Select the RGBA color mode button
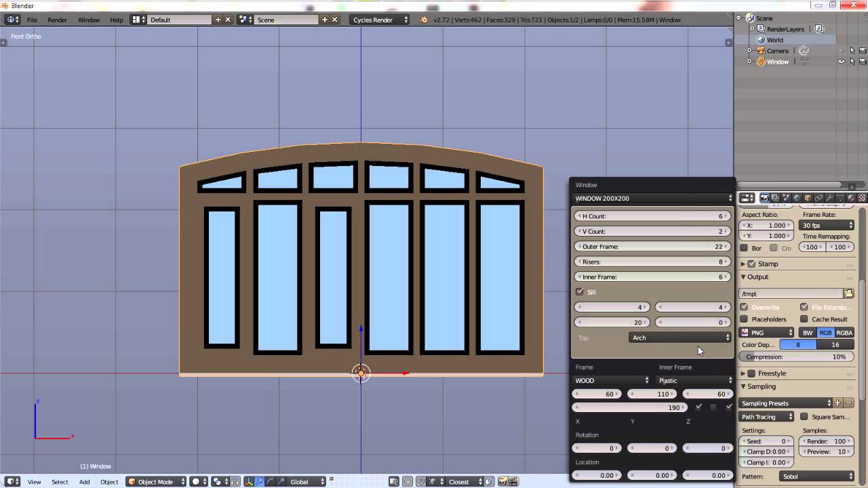Viewport: 868px width, 488px height. [844, 333]
